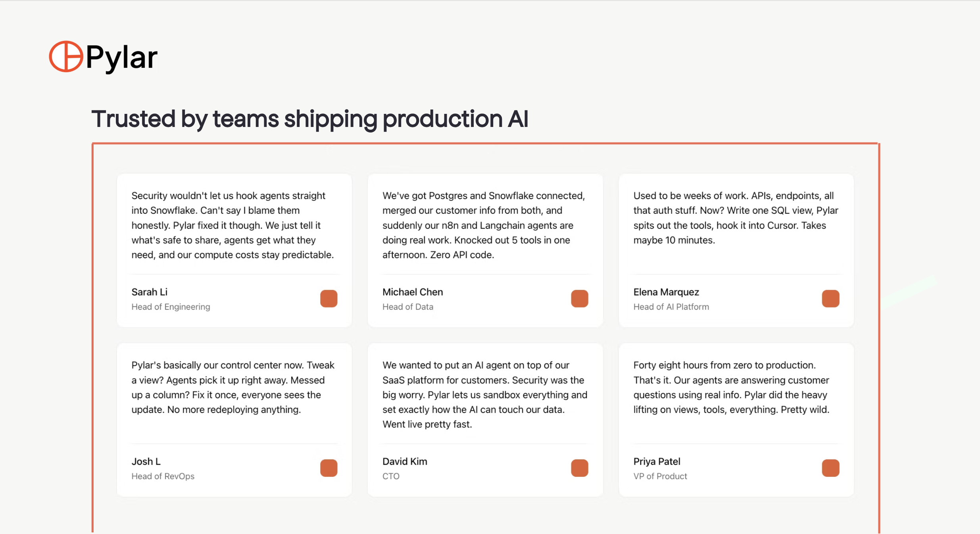Click the "Forty eight hours" testimonial text
This screenshot has height=534, width=980.
click(731, 387)
